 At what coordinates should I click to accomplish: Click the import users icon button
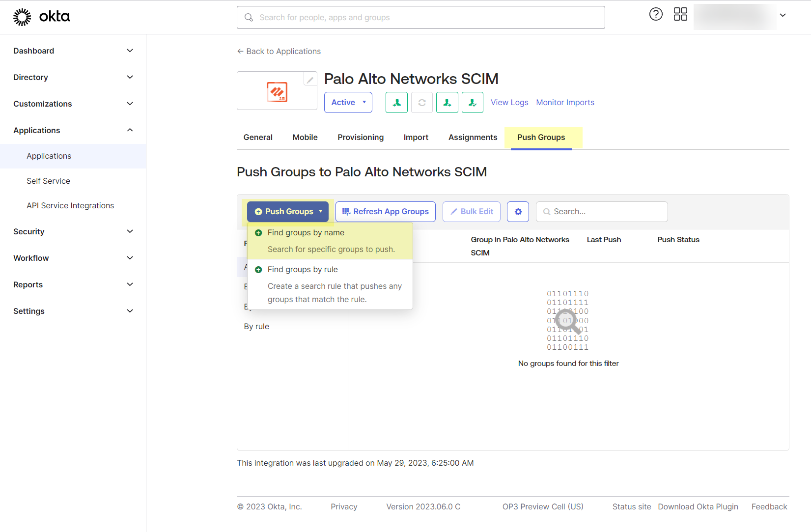coord(396,103)
